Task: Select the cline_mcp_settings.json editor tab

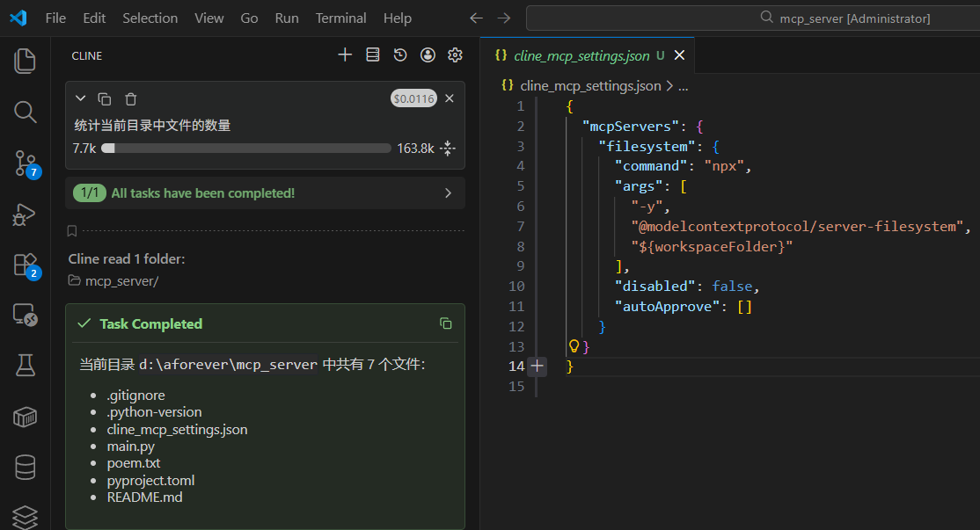Action: tap(581, 55)
